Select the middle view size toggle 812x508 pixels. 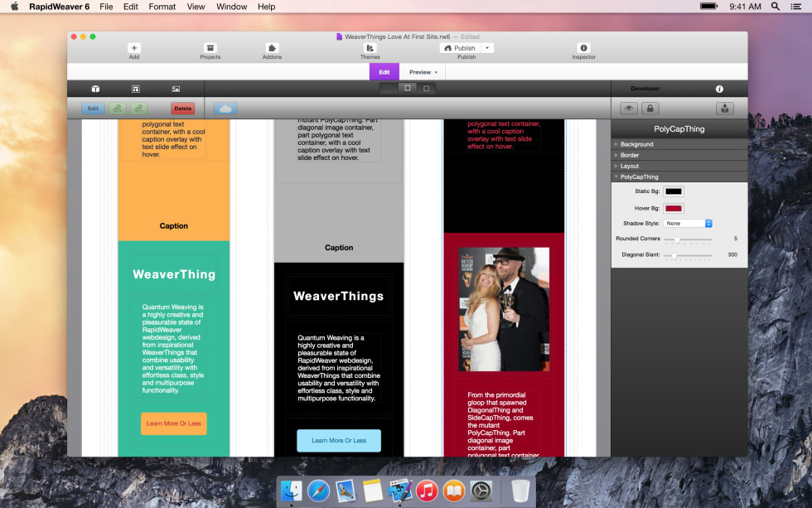pos(408,89)
